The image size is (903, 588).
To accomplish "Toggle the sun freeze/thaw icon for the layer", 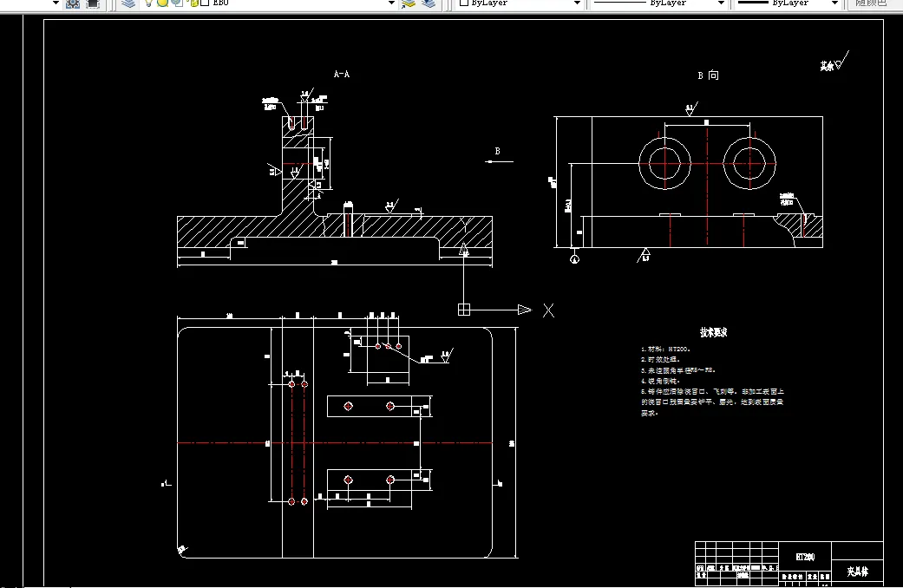I will (162, 3).
